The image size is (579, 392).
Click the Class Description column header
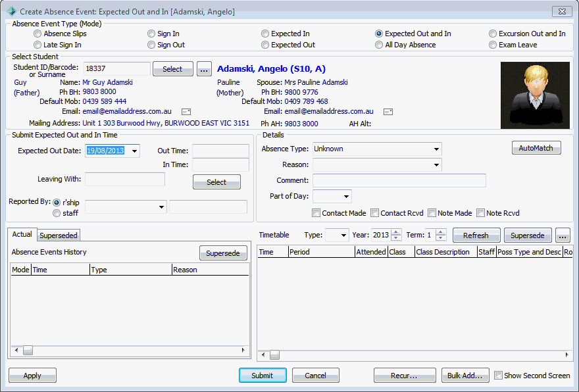point(445,252)
